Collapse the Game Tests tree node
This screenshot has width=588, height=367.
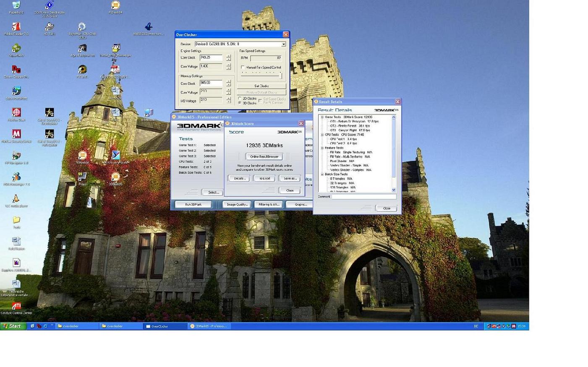pyautogui.click(x=322, y=117)
